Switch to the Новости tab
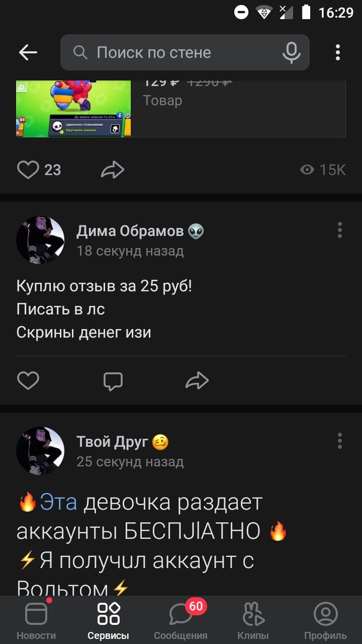This screenshot has width=362, height=644. tap(36, 620)
